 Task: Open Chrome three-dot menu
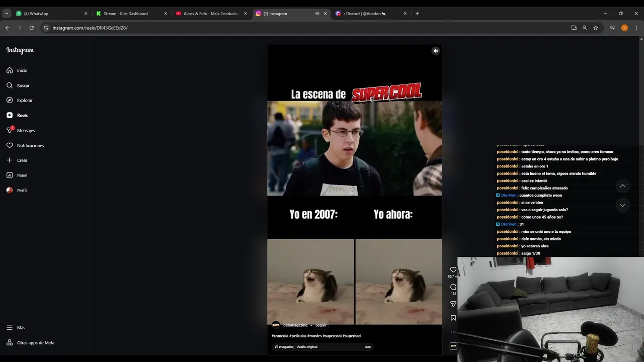click(636, 28)
